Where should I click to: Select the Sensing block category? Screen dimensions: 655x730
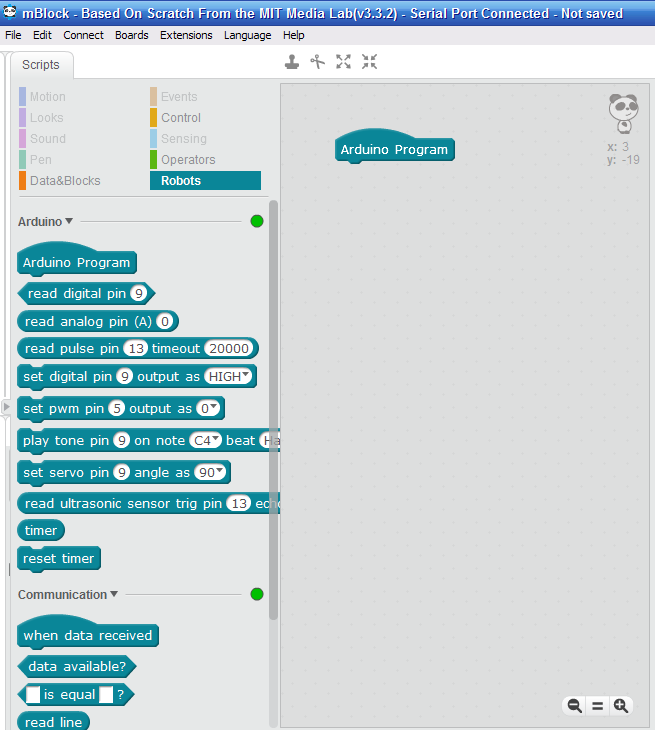click(184, 138)
